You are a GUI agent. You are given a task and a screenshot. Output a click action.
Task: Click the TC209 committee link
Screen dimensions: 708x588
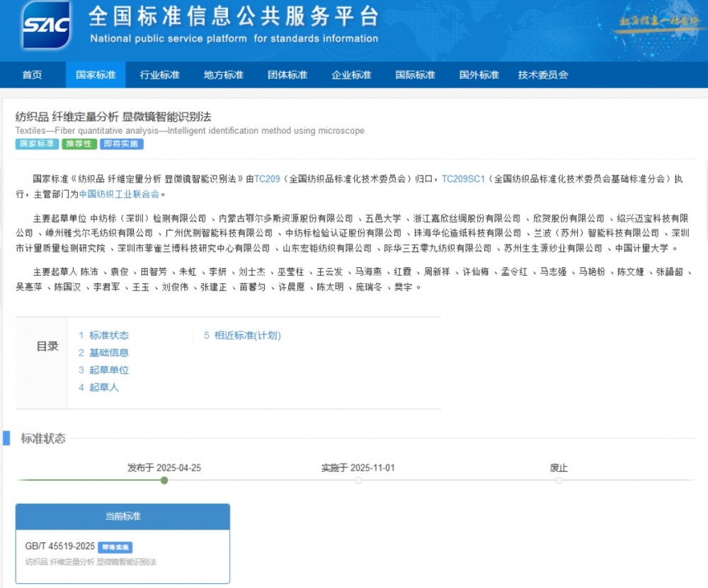coord(267,179)
